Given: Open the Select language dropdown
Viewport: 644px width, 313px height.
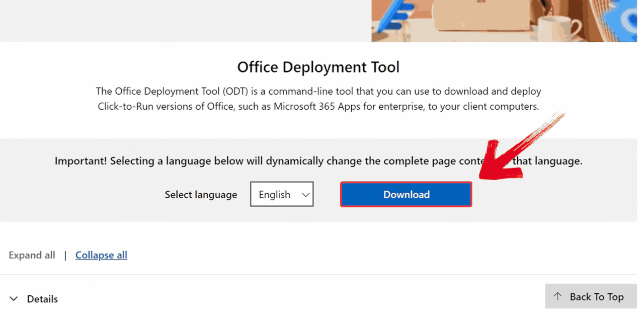Looking at the screenshot, I should [282, 194].
